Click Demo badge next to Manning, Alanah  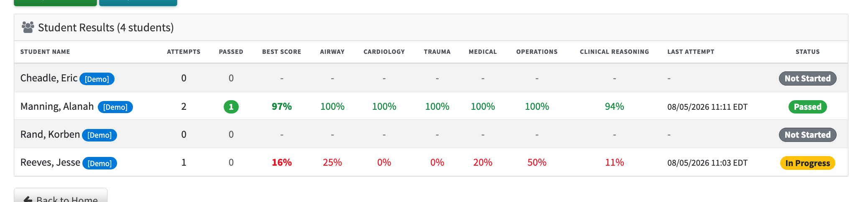(115, 107)
